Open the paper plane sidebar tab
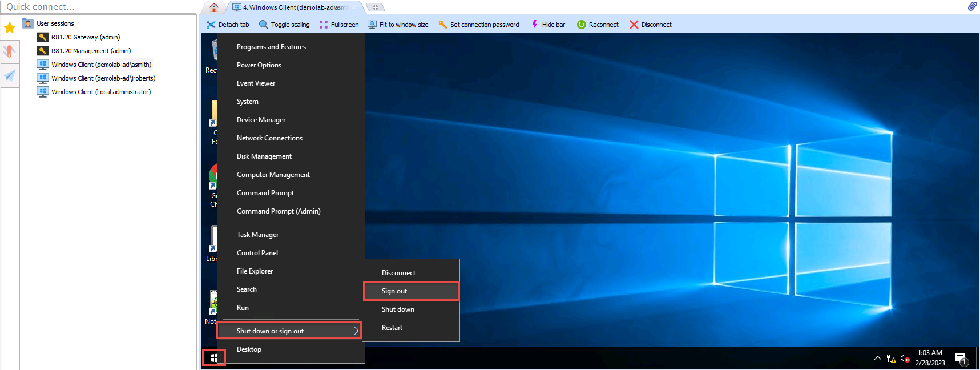Viewport: 980px width, 370px height. [x=10, y=75]
